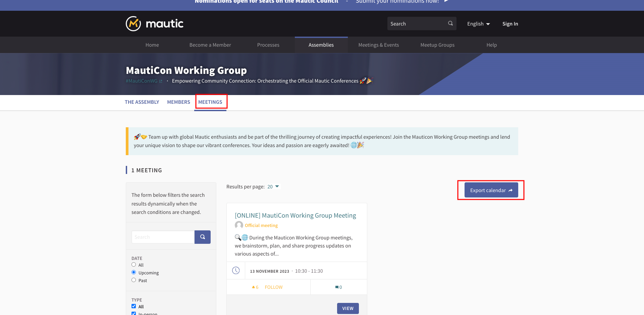This screenshot has width=644, height=315.
Task: Click the Export calendar button
Action: coord(491,190)
